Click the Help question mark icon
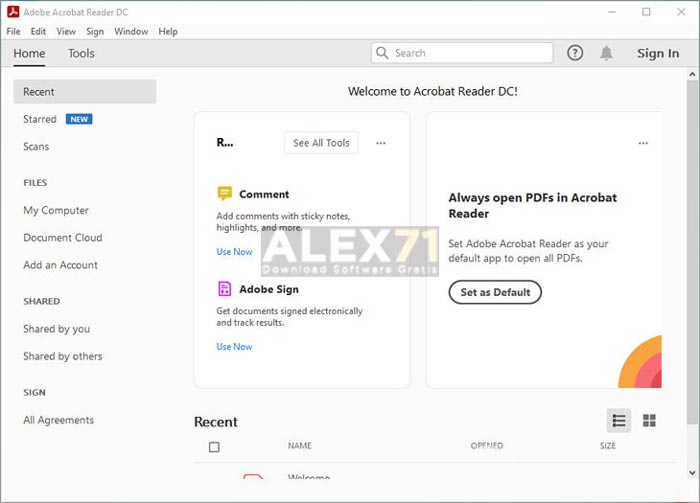This screenshot has height=503, width=700. (575, 53)
